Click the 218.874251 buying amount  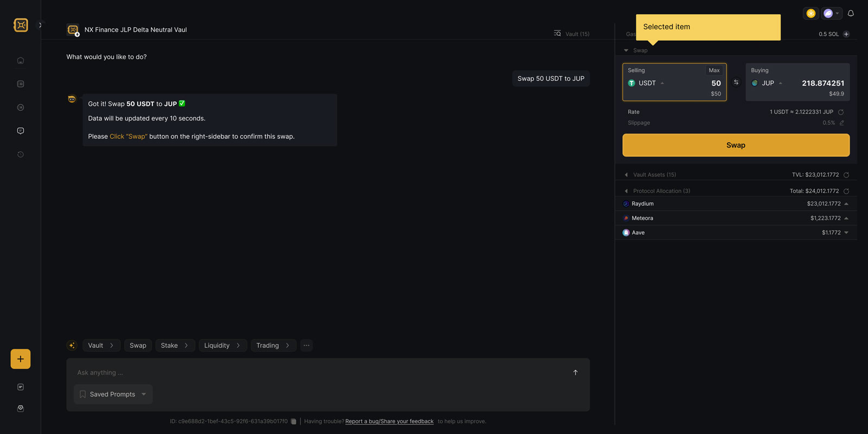(823, 83)
